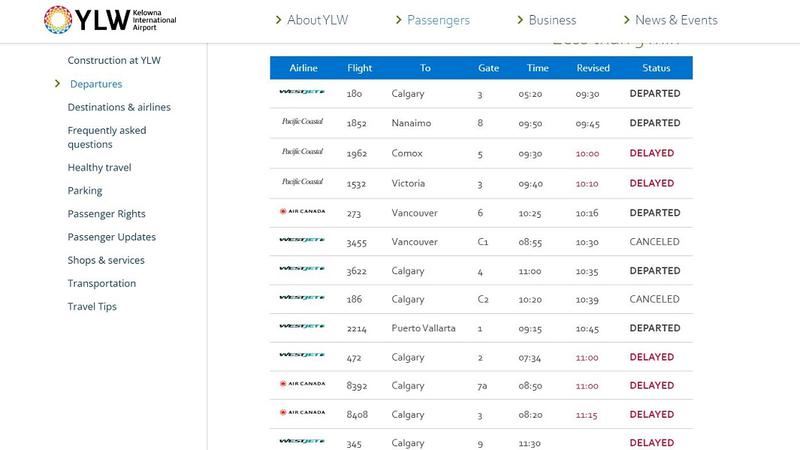The width and height of the screenshot is (800, 450).
Task: Open Frequently asked questions page
Action: (107, 137)
